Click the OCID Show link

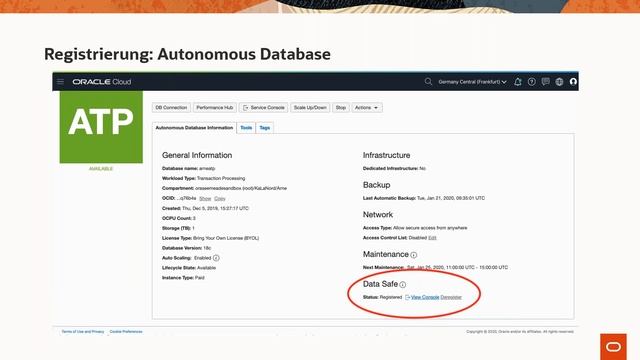(205, 198)
